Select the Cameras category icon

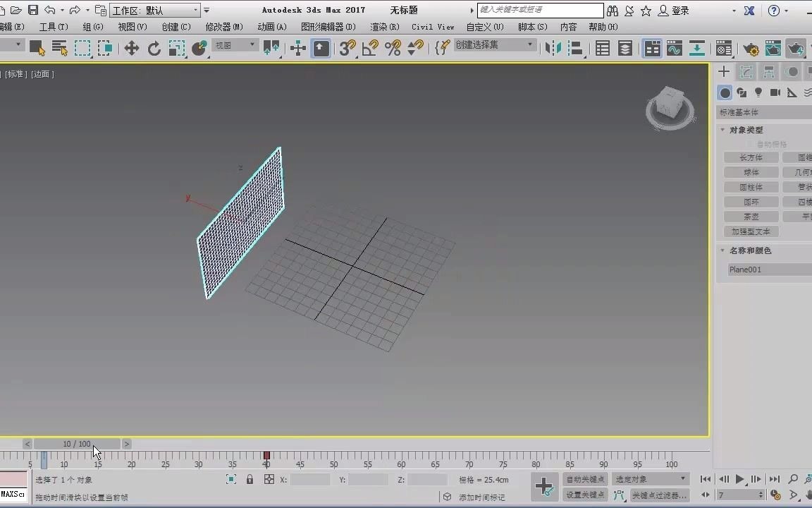775,92
